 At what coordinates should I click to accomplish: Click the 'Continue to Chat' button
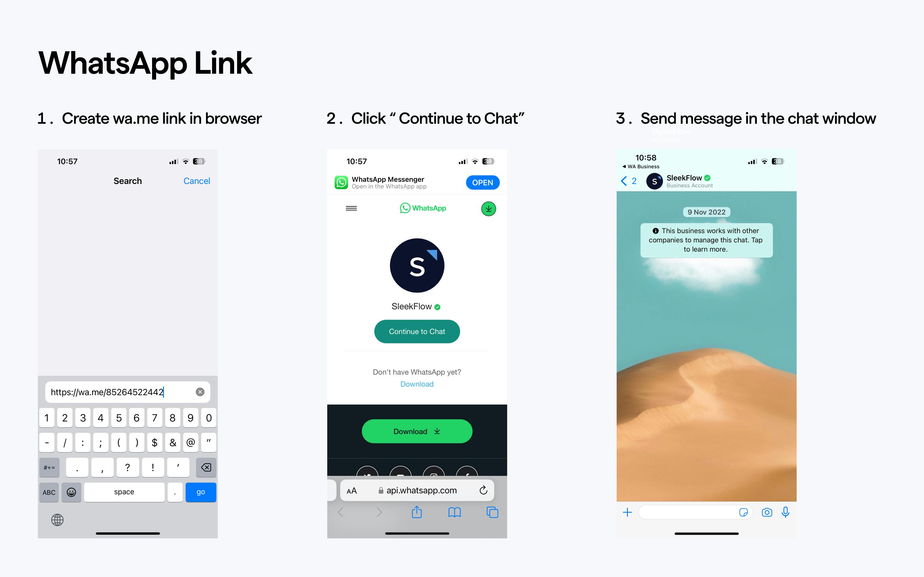coord(417,331)
